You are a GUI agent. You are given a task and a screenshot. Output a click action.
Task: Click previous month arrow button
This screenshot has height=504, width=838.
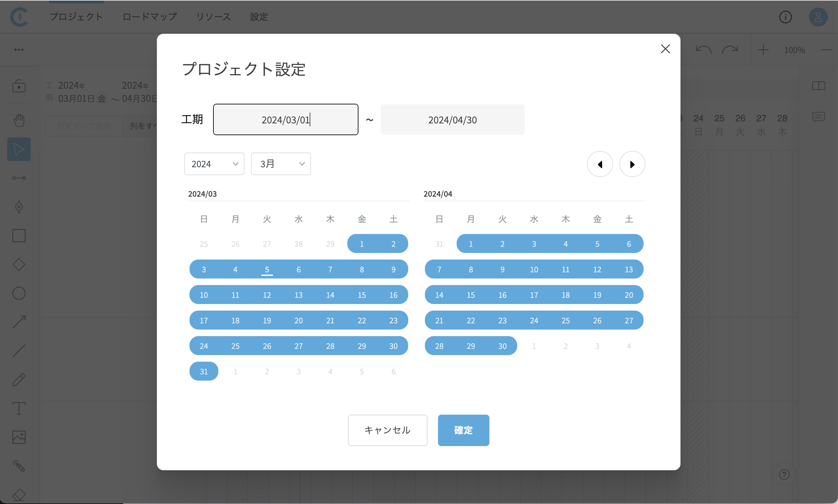[x=600, y=164]
